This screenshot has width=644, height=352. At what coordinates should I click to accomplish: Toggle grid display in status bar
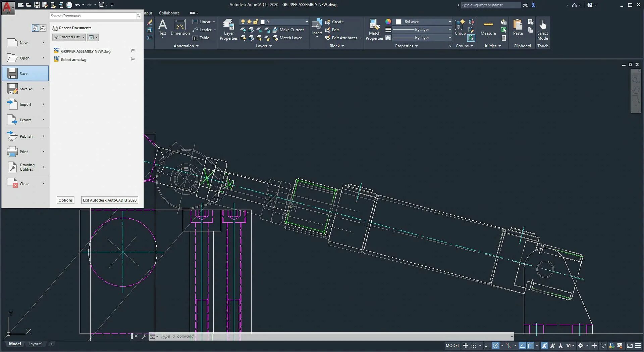point(465,345)
